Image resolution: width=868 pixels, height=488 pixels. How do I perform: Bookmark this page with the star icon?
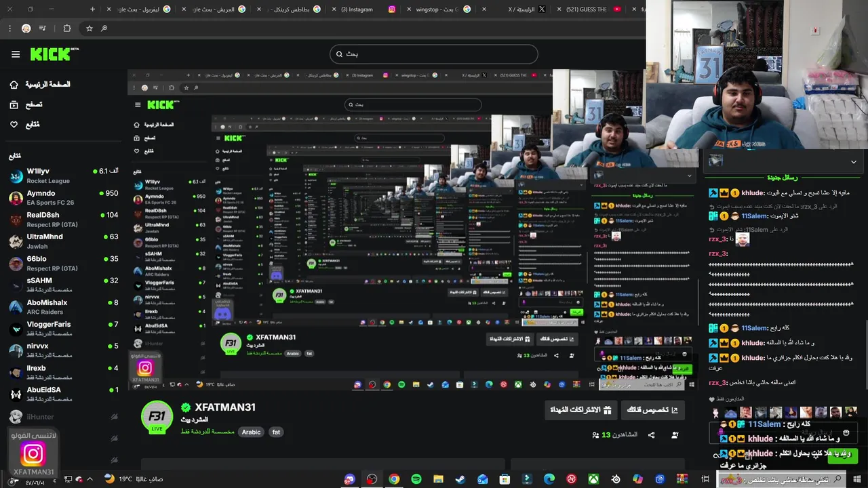[x=89, y=28]
